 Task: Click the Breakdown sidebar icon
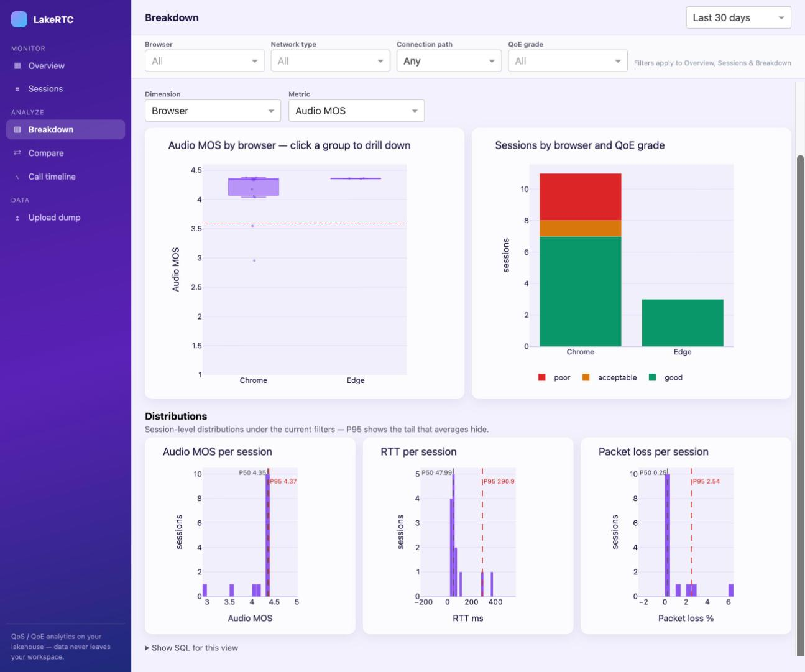(x=17, y=129)
